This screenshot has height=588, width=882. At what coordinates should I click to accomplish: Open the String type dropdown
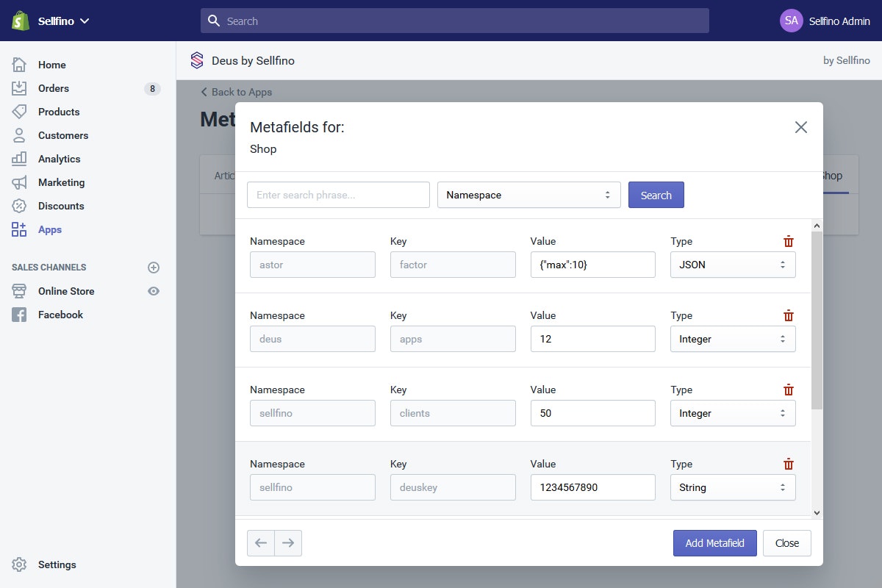[733, 487]
